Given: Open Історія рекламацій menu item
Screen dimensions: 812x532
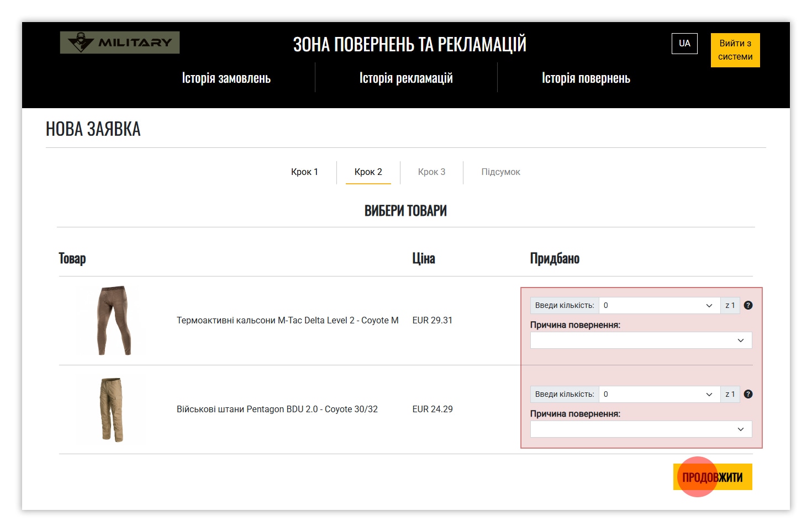Looking at the screenshot, I should [406, 78].
